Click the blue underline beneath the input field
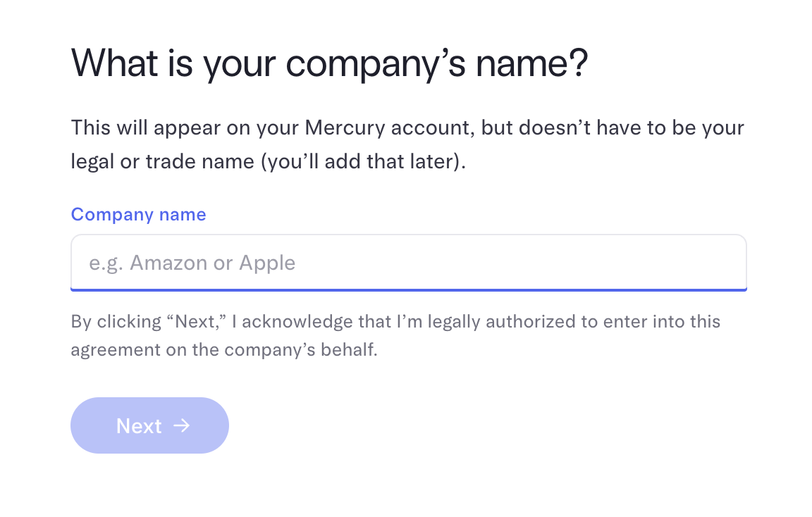The height and width of the screenshot is (517, 812). [408, 289]
